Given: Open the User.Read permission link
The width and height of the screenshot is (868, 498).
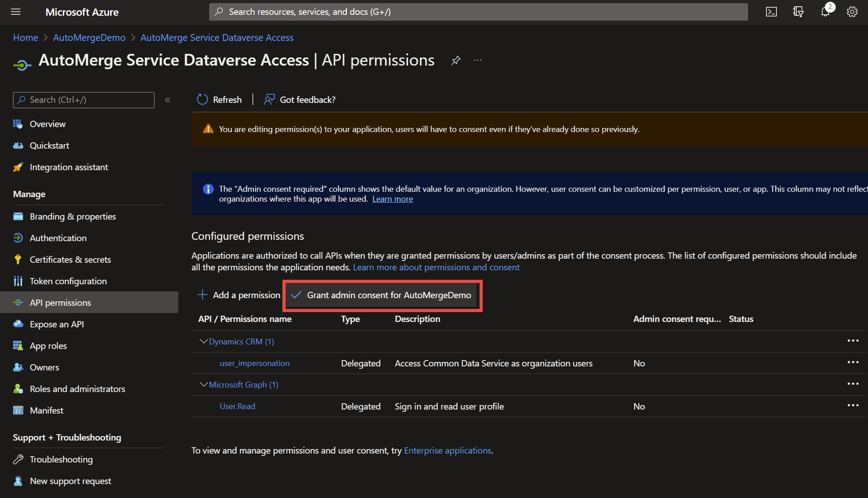Looking at the screenshot, I should (237, 406).
